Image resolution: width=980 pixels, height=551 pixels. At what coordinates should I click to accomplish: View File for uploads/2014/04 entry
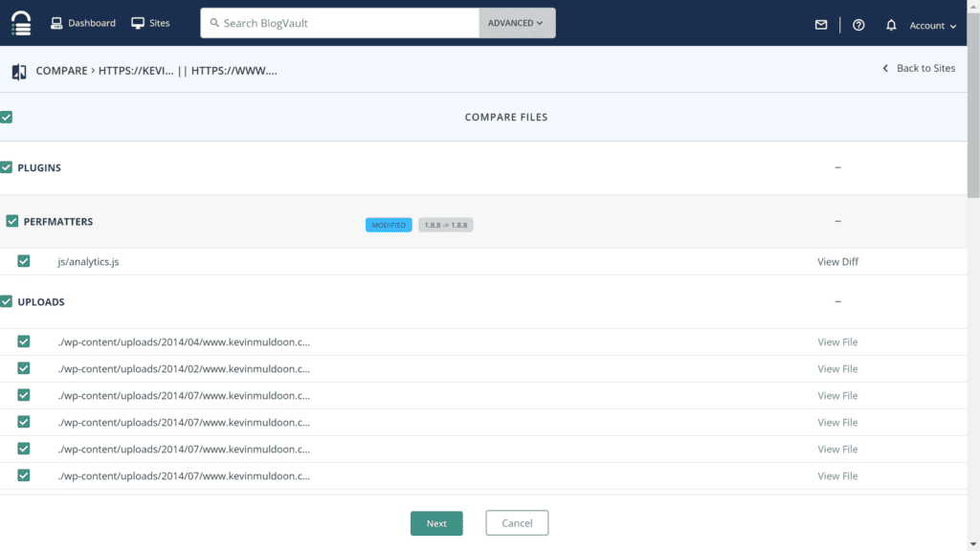click(837, 342)
